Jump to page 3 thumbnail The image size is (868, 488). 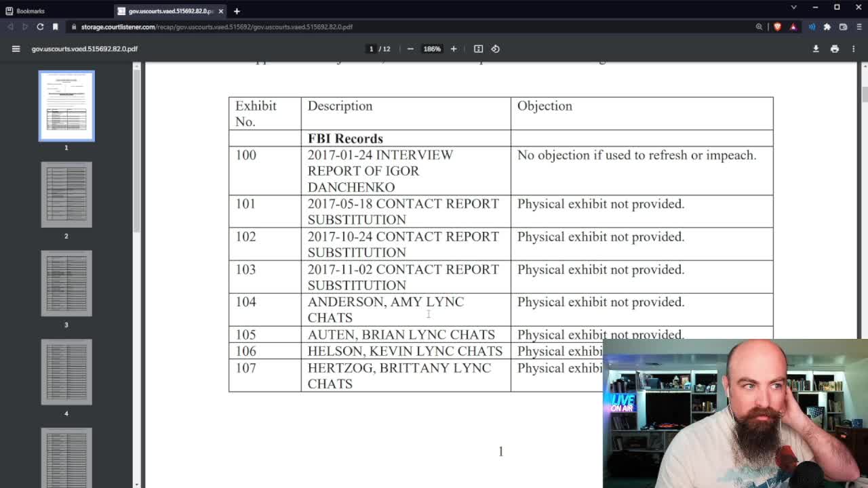[x=66, y=283]
